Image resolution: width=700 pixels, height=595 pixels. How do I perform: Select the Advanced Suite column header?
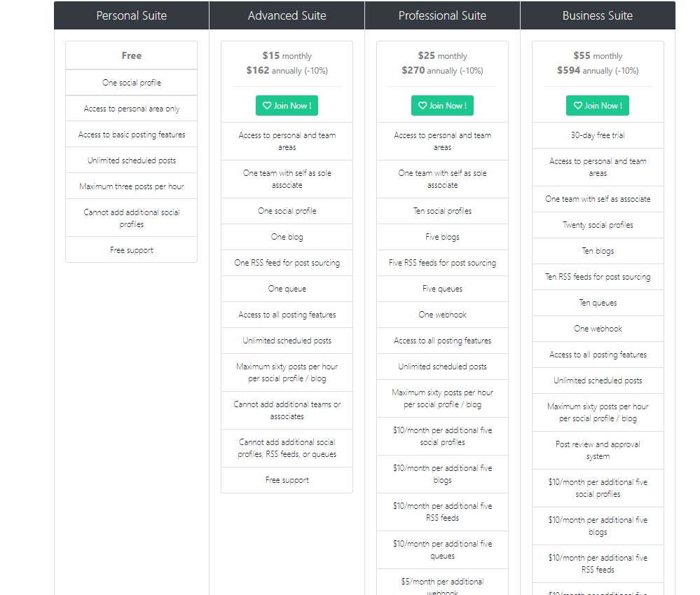click(287, 15)
